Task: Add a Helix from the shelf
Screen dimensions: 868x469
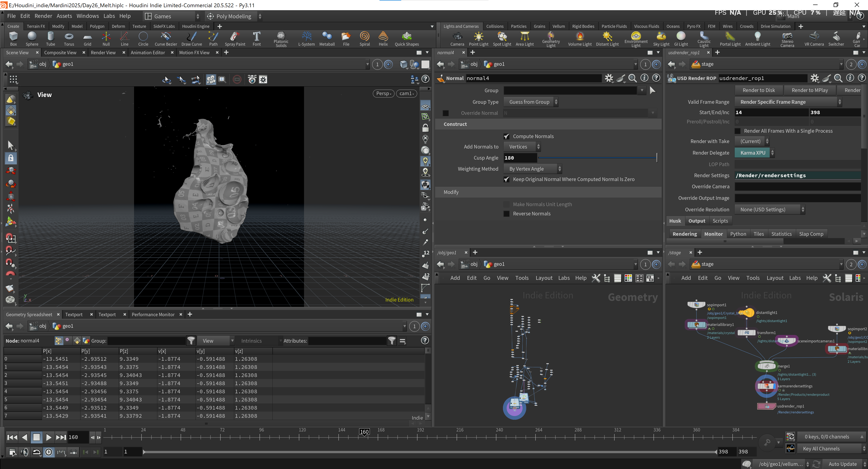Action: click(383, 39)
